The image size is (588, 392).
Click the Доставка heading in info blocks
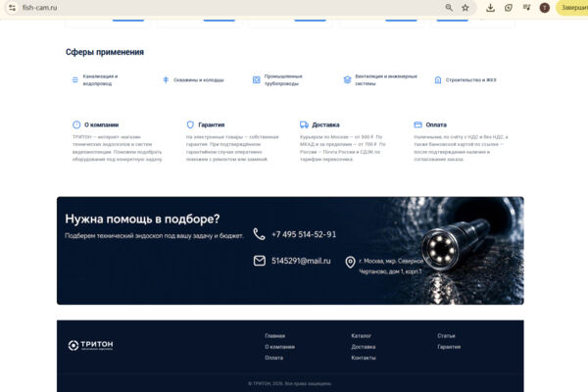pyautogui.click(x=325, y=124)
